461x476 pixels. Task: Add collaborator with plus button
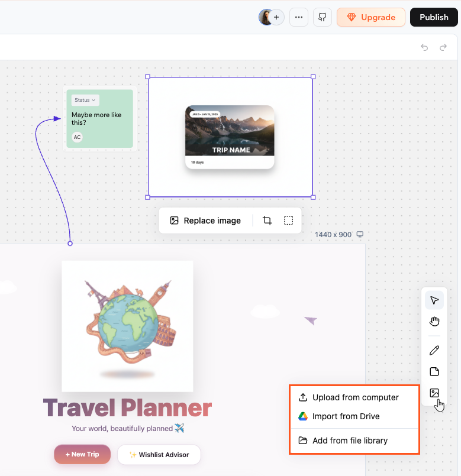(x=276, y=17)
